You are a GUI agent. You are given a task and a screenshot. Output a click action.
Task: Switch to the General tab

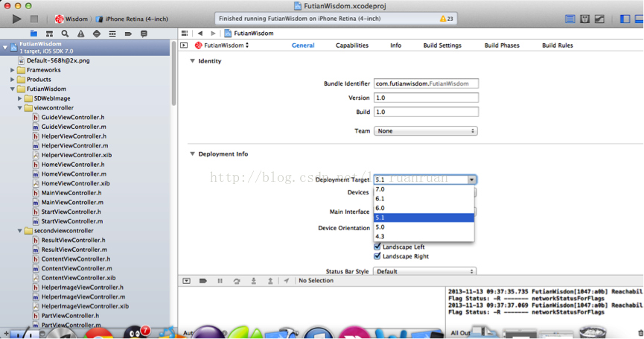click(303, 45)
